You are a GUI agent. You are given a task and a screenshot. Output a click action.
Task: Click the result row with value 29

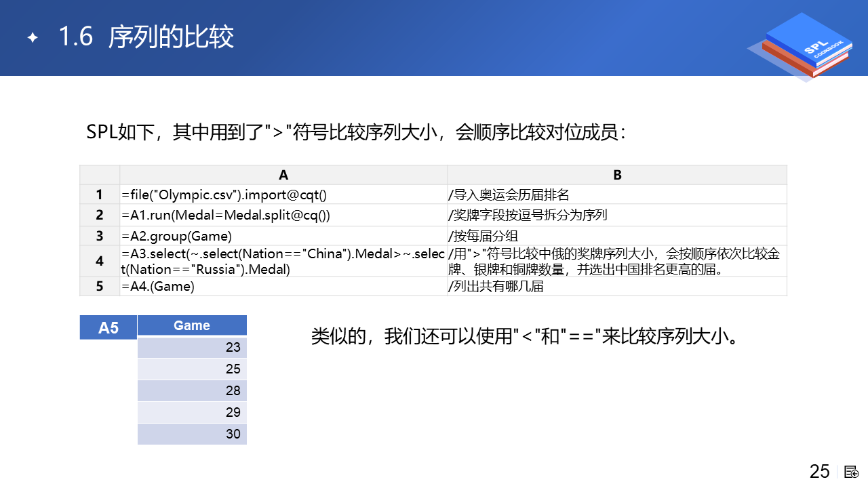coord(192,412)
